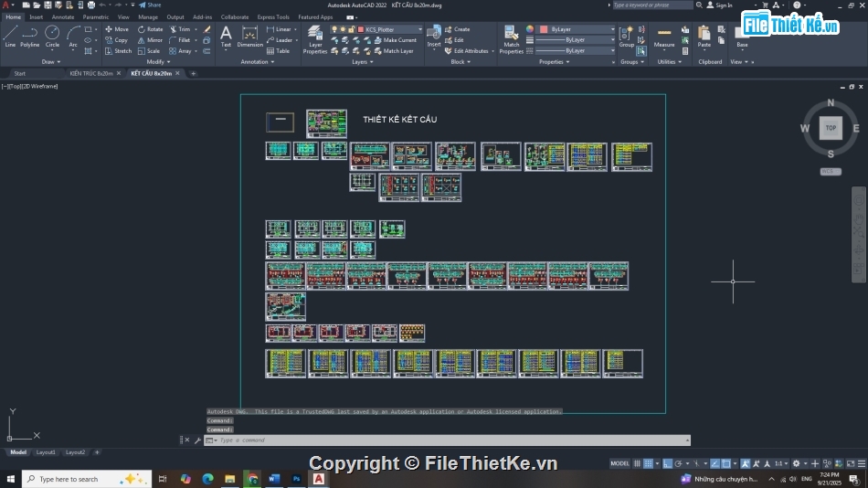The height and width of the screenshot is (488, 868).
Task: Open the Annotate ribbon tab
Action: 63,16
